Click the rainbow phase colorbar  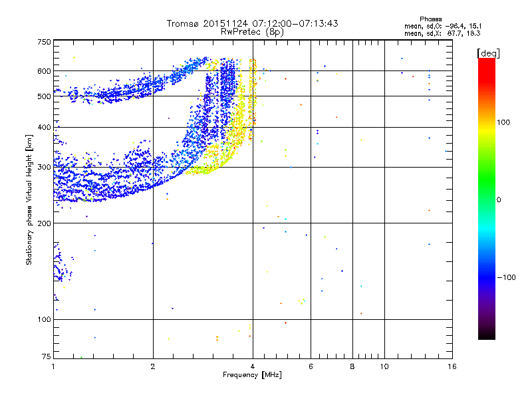pos(487,199)
